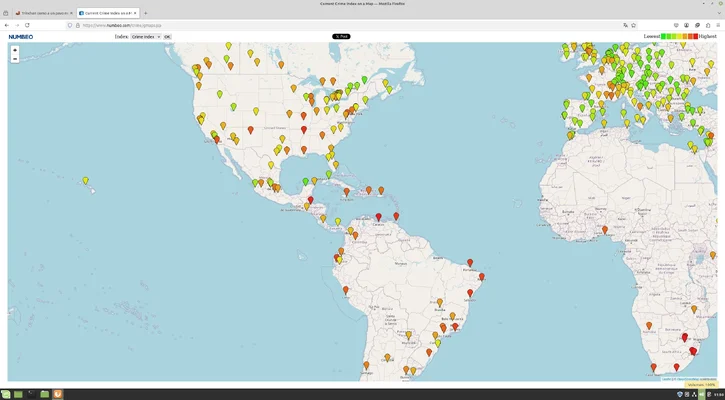Click the green show desktop taskbar icon

[18, 394]
